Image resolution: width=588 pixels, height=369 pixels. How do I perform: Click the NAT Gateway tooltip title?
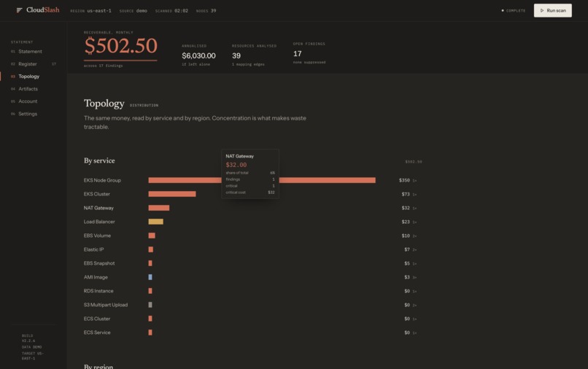pos(239,156)
